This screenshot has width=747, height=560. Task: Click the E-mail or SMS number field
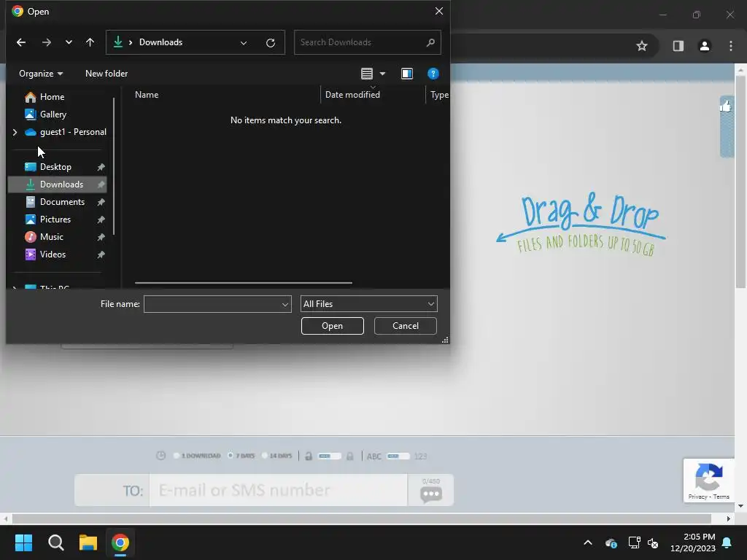pyautogui.click(x=278, y=490)
